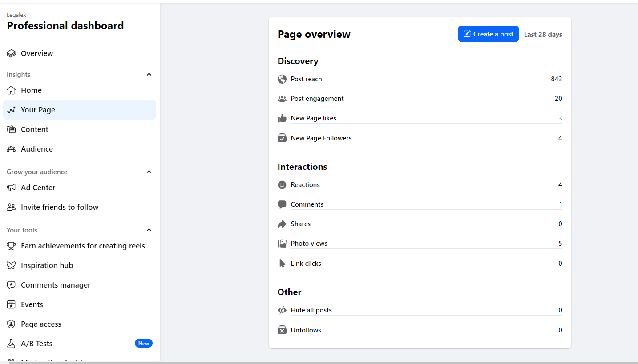
Task: Click the Post reach metric row
Action: point(419,79)
